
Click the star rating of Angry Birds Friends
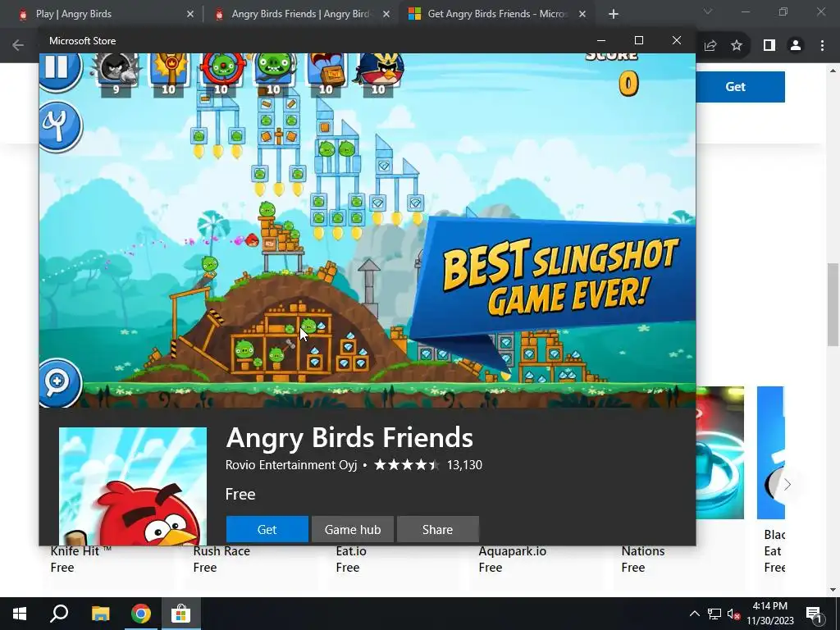point(407,464)
